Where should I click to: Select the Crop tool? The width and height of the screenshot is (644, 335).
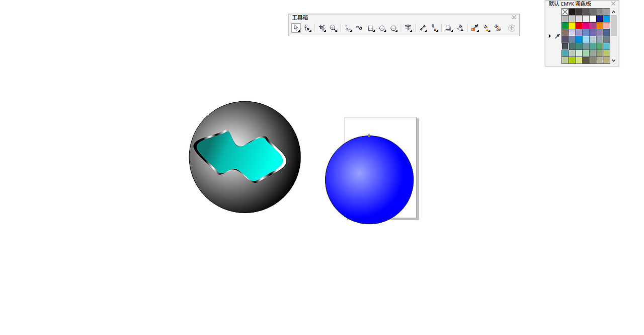click(x=322, y=28)
